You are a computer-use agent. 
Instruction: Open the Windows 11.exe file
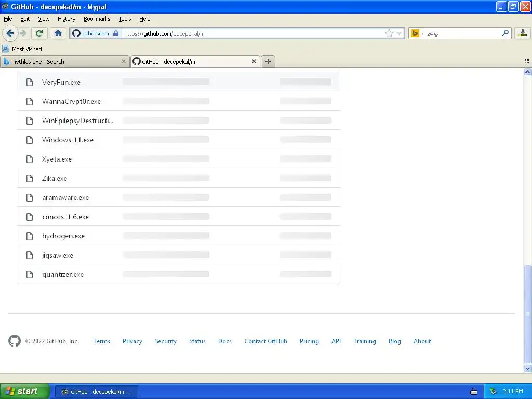[x=68, y=140]
